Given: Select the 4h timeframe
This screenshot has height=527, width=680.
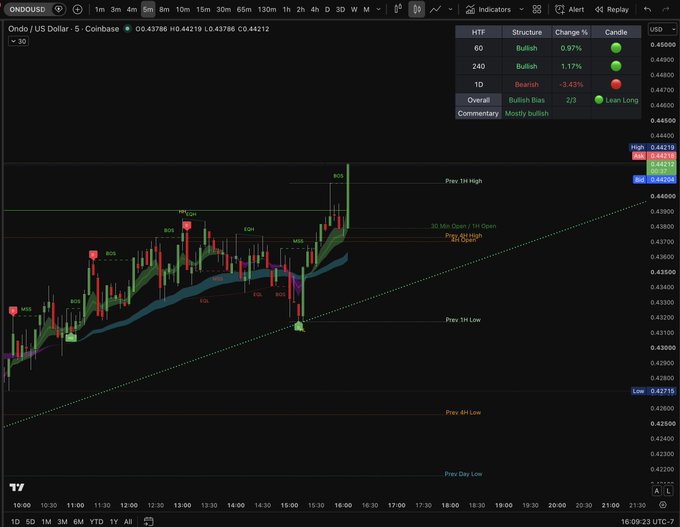Looking at the screenshot, I should click(315, 9).
